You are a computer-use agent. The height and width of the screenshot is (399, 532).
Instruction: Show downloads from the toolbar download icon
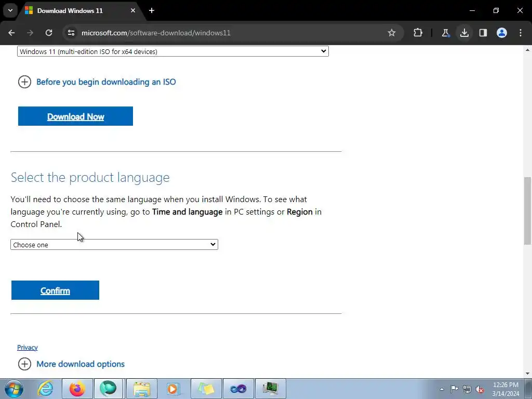pyautogui.click(x=464, y=33)
